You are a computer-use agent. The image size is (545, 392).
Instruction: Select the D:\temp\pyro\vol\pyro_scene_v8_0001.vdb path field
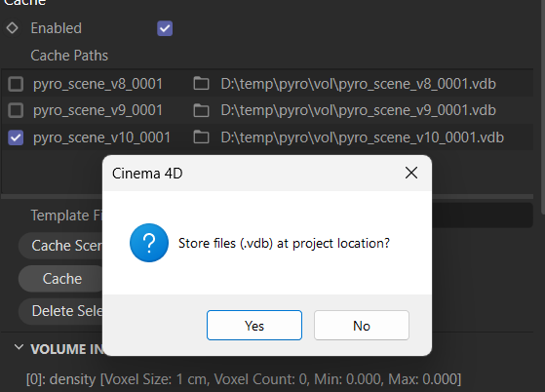pyautogui.click(x=359, y=84)
